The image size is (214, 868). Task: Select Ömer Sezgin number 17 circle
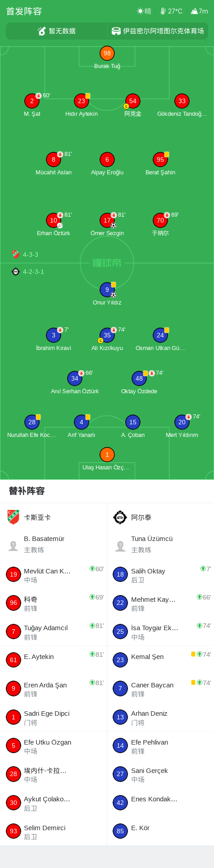(107, 220)
